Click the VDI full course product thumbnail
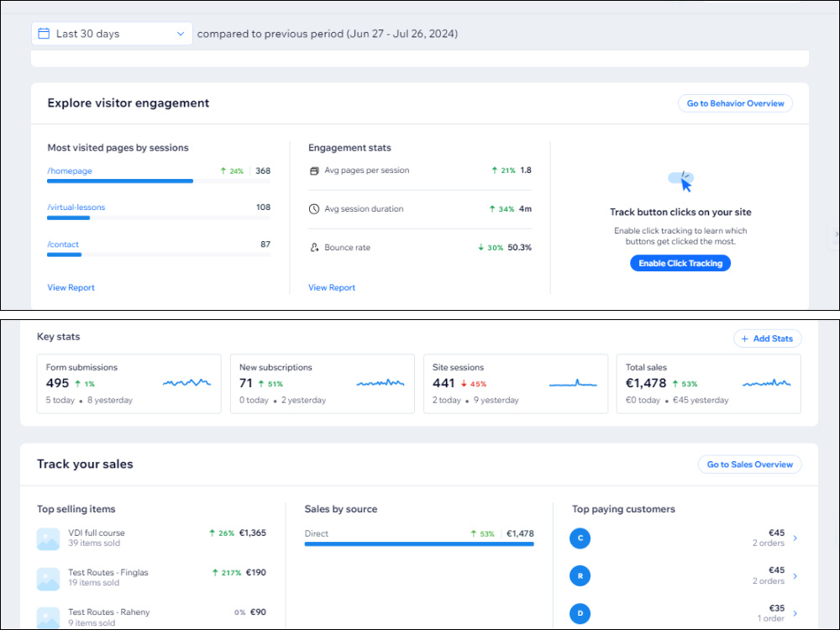840x630 pixels. (48, 539)
